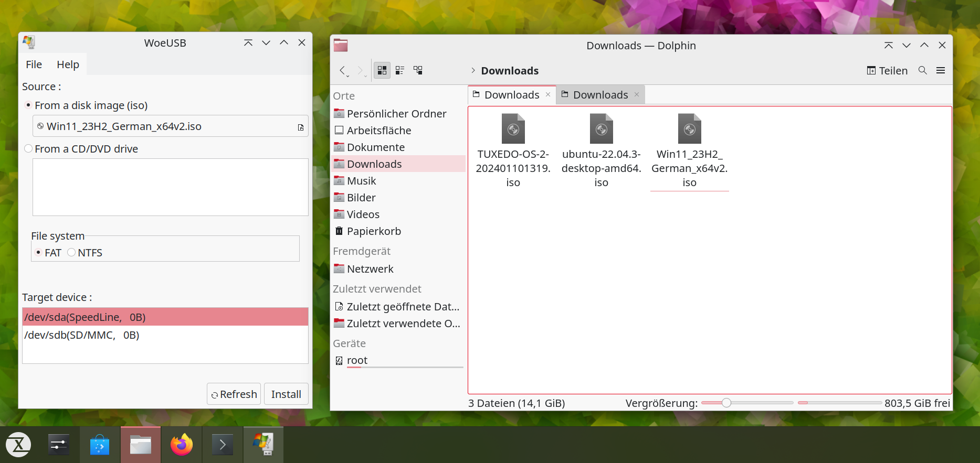Go back in Dolphin navigation
This screenshot has width=980, height=463.
tap(342, 70)
